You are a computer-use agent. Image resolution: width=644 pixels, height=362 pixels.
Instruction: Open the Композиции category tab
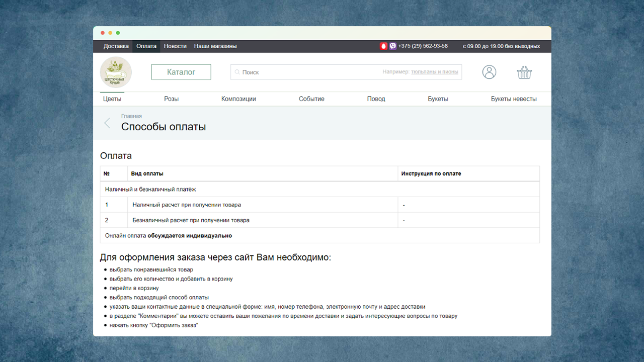(x=238, y=99)
